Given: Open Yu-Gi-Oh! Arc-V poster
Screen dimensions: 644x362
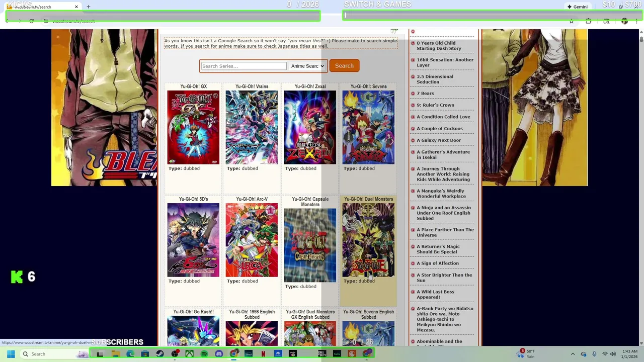Looking at the screenshot, I should pyautogui.click(x=252, y=240).
